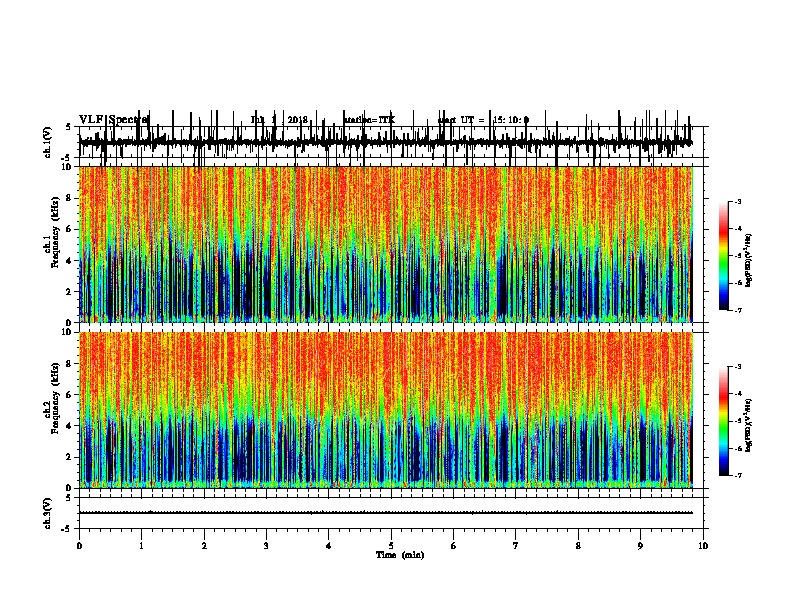The image size is (792, 612).
Task: Click the 'station=ITK' header label
Action: [x=370, y=120]
